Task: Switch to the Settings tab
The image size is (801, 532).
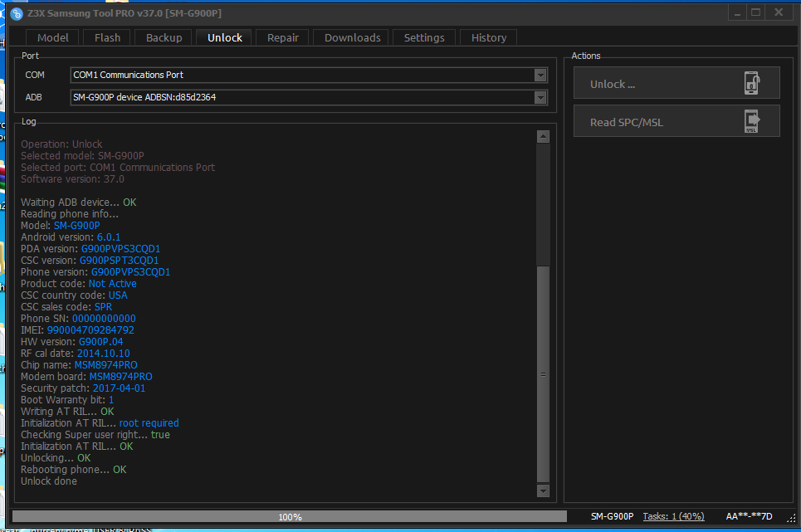Action: click(x=424, y=38)
